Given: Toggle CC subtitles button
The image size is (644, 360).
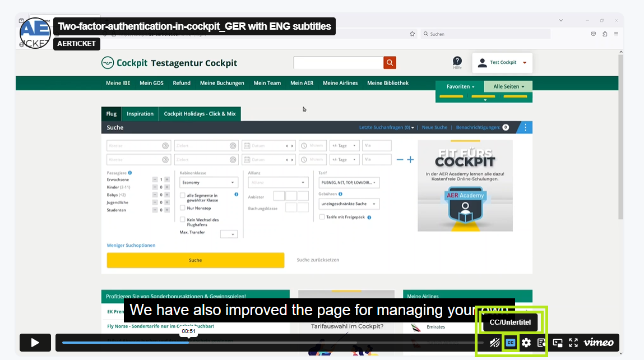Looking at the screenshot, I should pos(510,343).
